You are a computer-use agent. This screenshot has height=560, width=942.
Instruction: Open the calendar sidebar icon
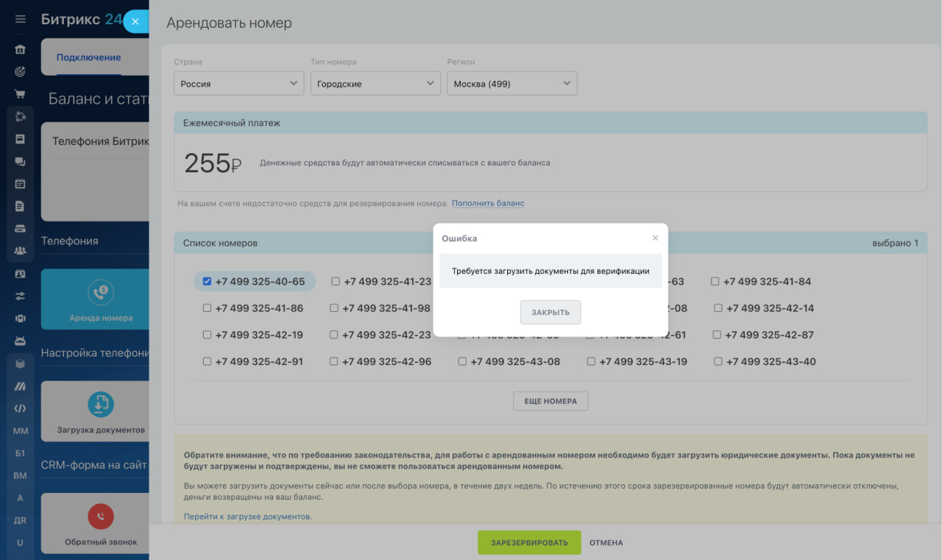point(20,183)
